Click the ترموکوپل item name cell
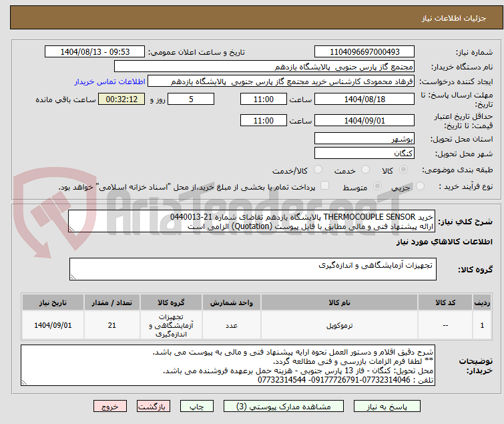 [x=339, y=325]
